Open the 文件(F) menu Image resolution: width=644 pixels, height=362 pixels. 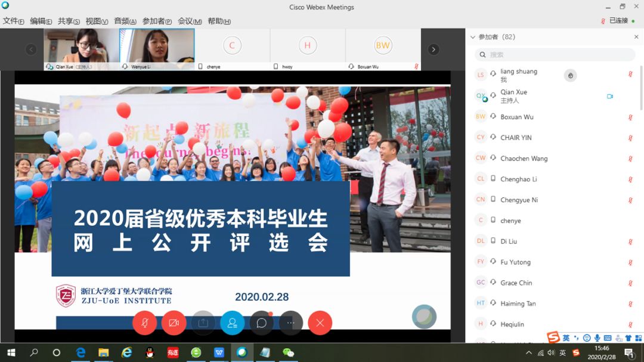(x=13, y=21)
